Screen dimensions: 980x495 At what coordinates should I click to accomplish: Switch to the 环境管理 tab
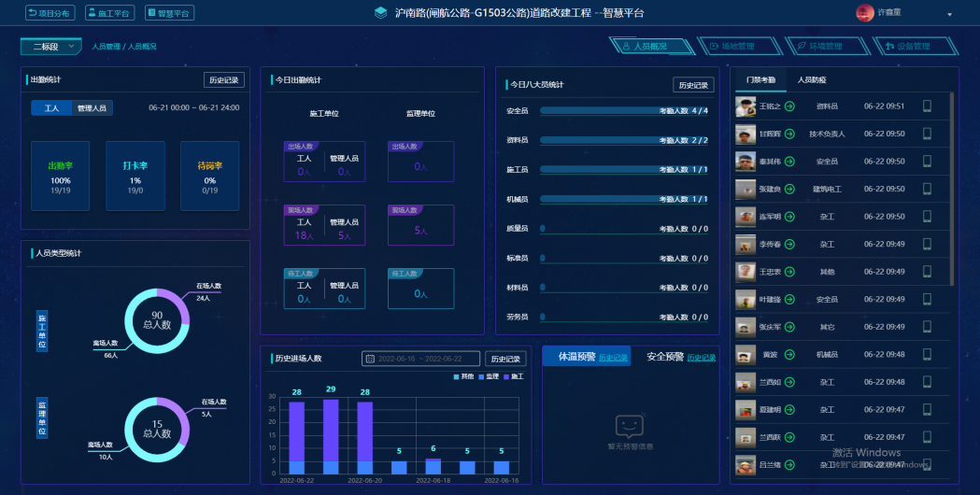(826, 47)
